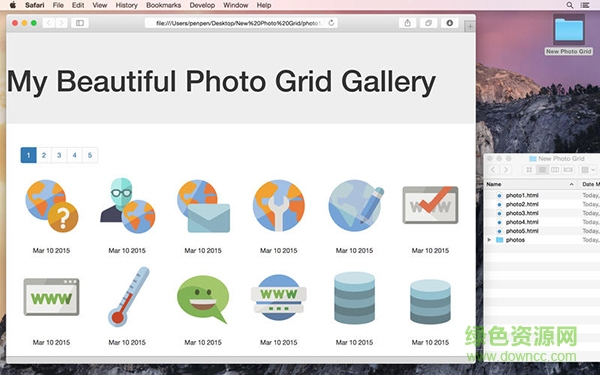Viewport: 600px width, 375px height.
Task: Open the Safari menu
Action: (x=34, y=5)
